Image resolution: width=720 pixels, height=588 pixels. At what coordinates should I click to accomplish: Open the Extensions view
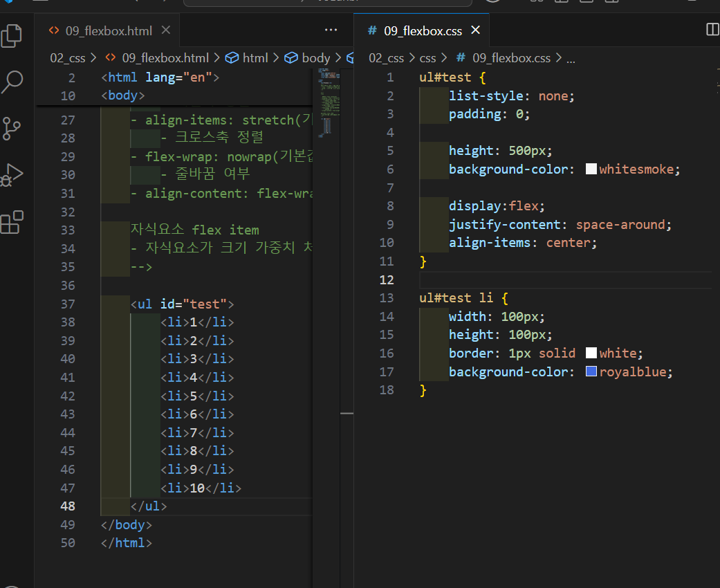(x=12, y=222)
